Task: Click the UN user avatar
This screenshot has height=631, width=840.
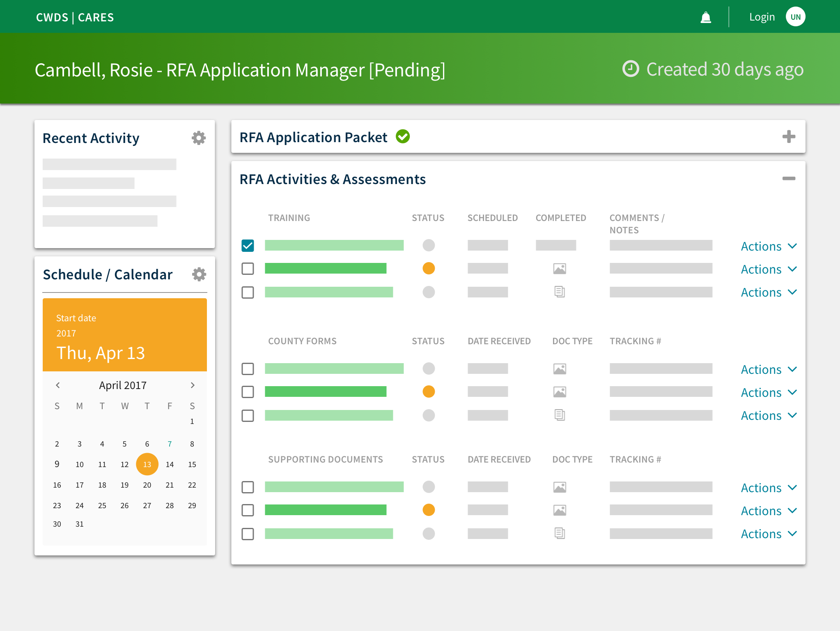Action: coord(795,17)
